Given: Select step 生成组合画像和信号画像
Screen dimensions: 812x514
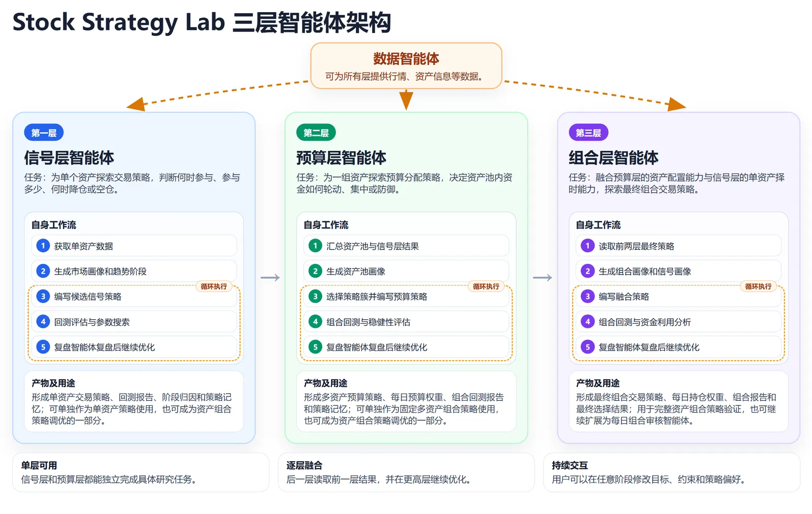Looking at the screenshot, I should coord(679,271).
